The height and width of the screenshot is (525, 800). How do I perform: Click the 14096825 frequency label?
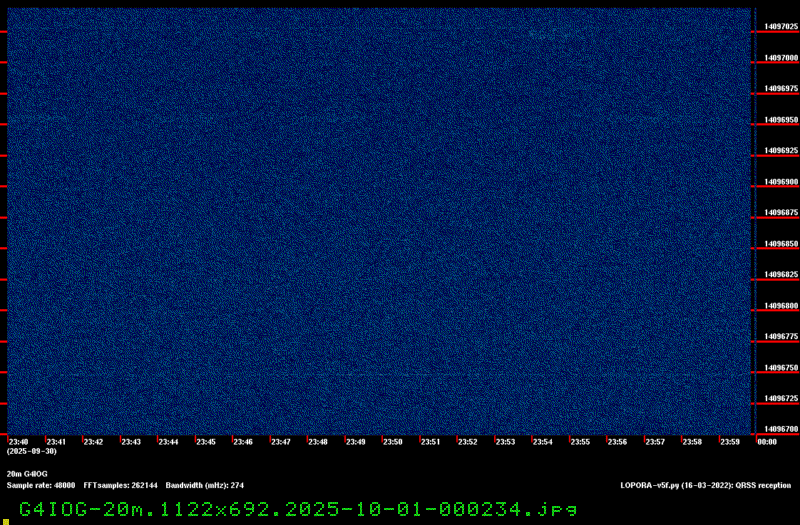pos(781,274)
